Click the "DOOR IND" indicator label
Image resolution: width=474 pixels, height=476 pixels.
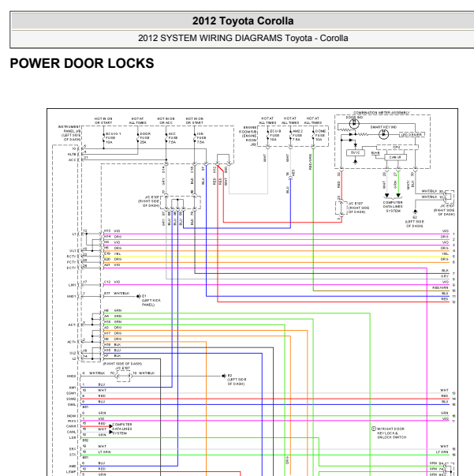[x=354, y=117]
